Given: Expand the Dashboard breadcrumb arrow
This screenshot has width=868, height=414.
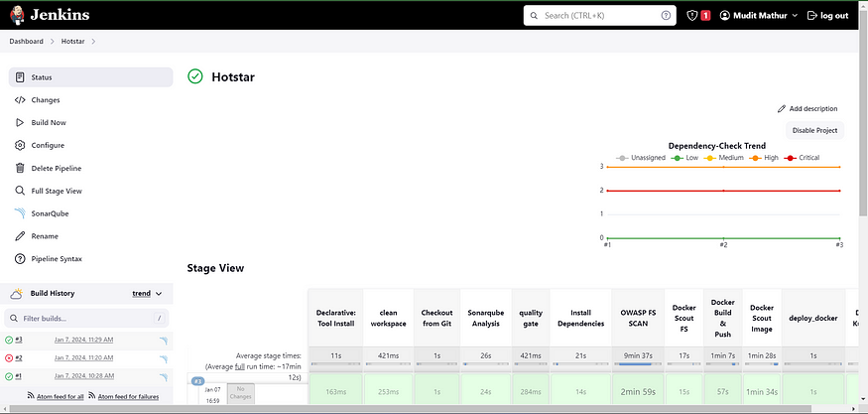Looking at the screenshot, I should point(53,42).
